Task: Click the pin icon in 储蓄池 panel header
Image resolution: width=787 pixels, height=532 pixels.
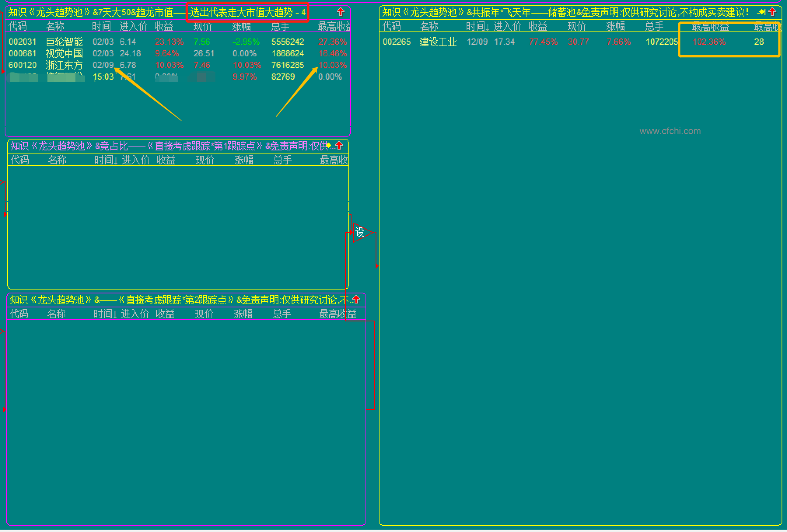Action: click(x=762, y=12)
